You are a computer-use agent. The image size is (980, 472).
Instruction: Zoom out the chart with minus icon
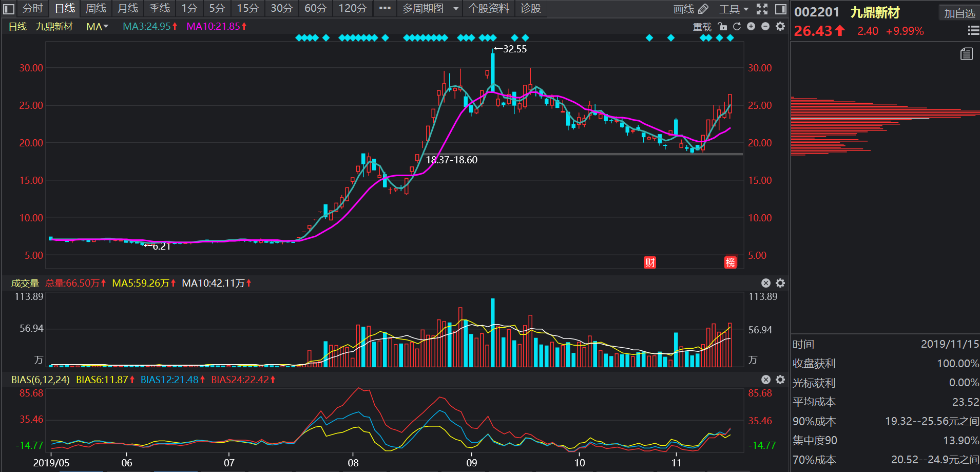click(x=765, y=26)
